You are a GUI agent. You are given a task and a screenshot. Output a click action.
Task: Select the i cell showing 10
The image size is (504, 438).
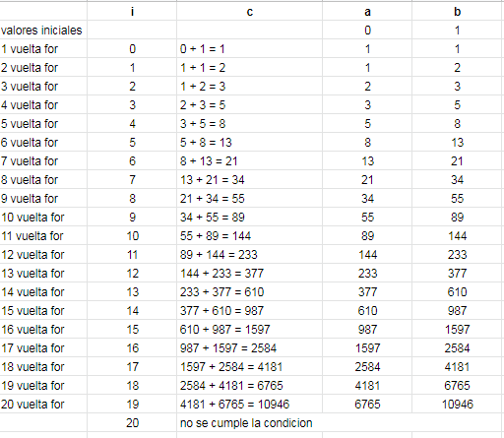point(132,235)
